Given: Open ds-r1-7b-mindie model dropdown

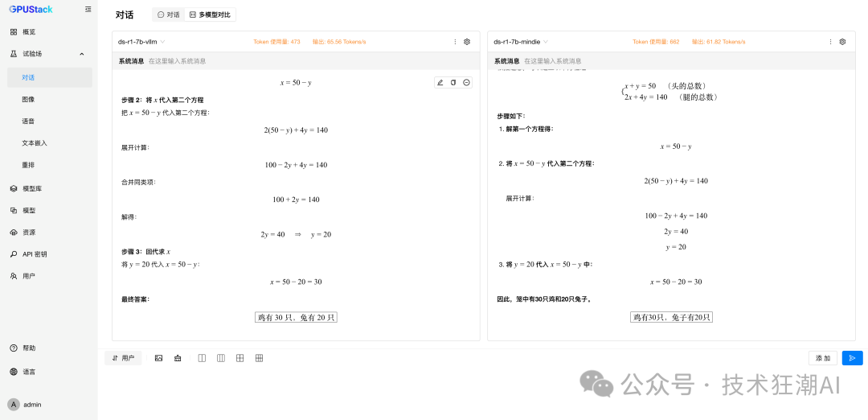Looking at the screenshot, I should pos(521,42).
